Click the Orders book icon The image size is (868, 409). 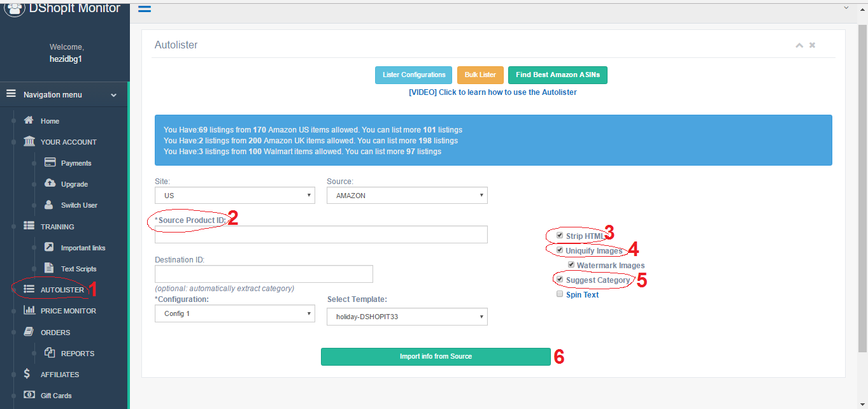tap(29, 331)
